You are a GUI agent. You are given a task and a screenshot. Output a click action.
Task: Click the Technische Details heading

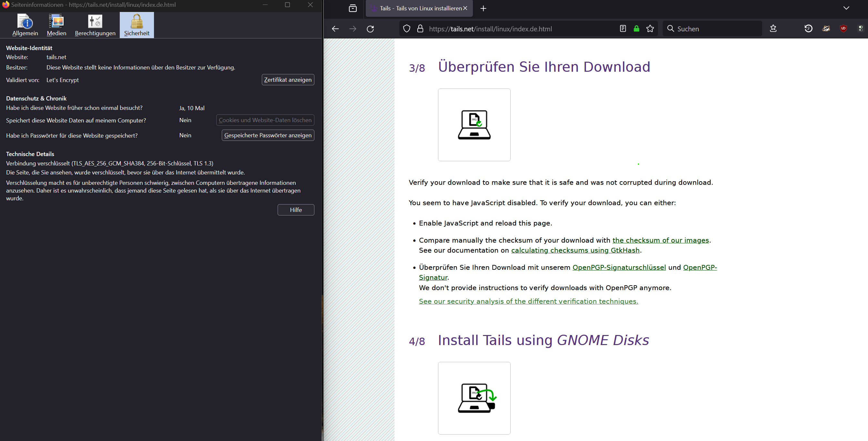[x=30, y=154]
